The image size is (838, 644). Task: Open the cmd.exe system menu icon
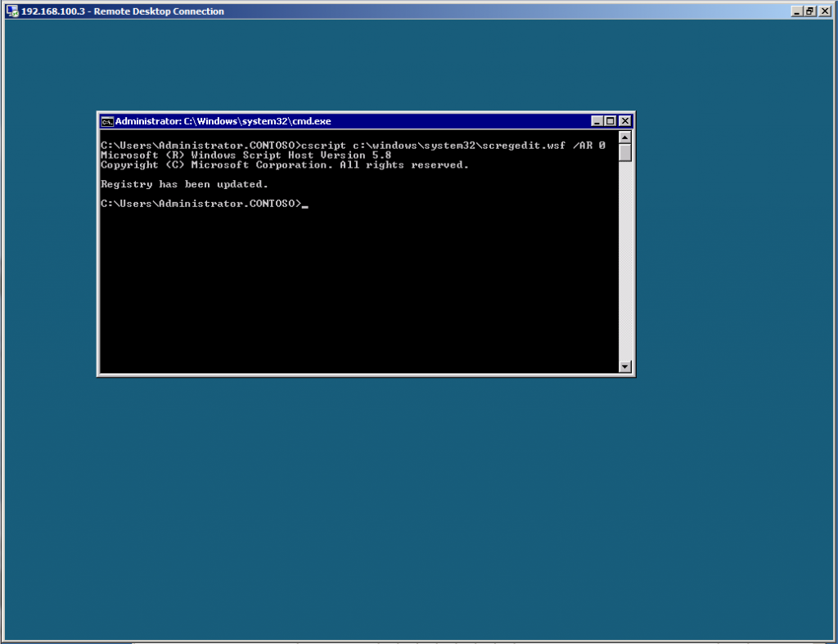coord(107,120)
